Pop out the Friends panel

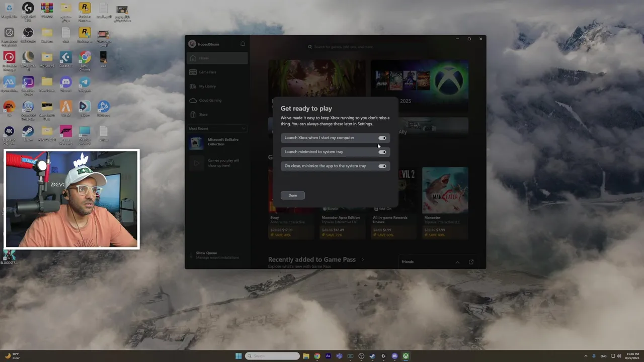[x=471, y=262]
